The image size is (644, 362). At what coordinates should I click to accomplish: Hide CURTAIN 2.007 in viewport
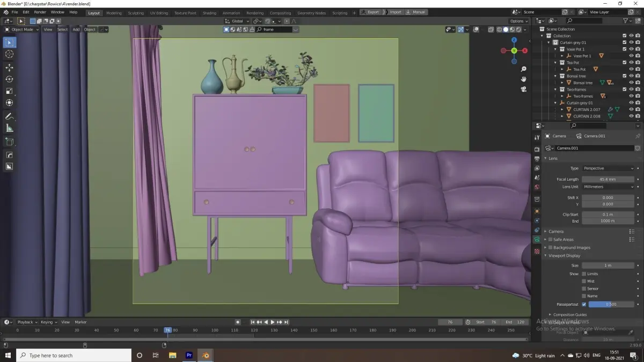[x=631, y=109]
